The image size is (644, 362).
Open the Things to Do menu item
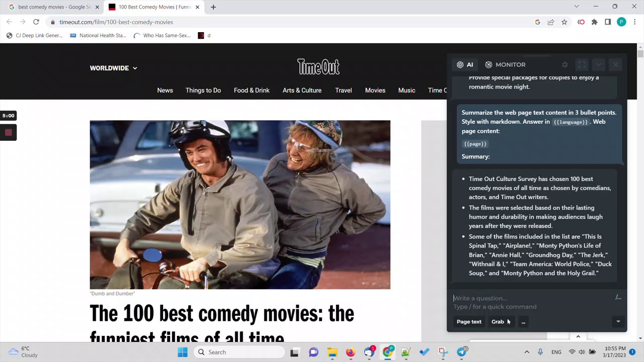[x=203, y=90]
